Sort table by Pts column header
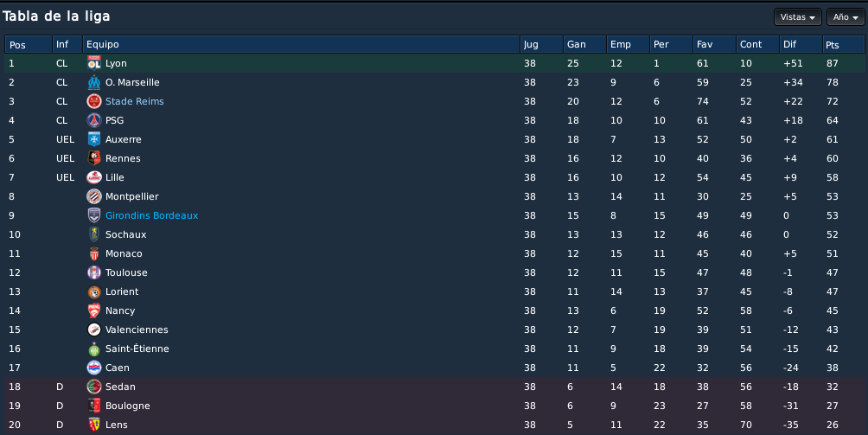The image size is (868, 435). (x=843, y=44)
